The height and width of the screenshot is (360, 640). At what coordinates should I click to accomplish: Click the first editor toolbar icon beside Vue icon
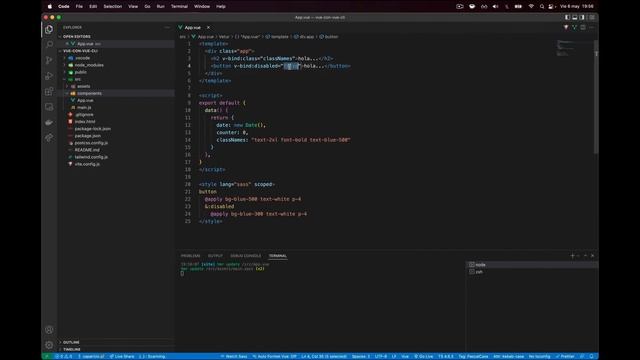tap(566, 27)
